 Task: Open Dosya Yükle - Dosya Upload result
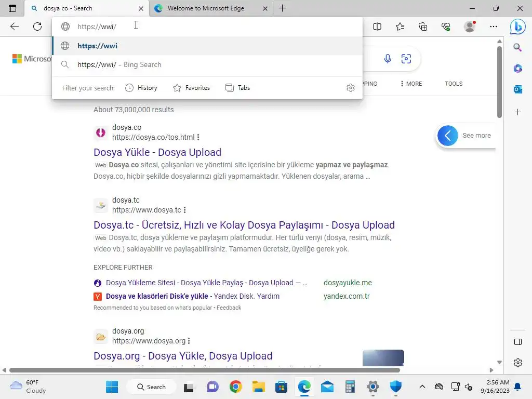click(157, 152)
